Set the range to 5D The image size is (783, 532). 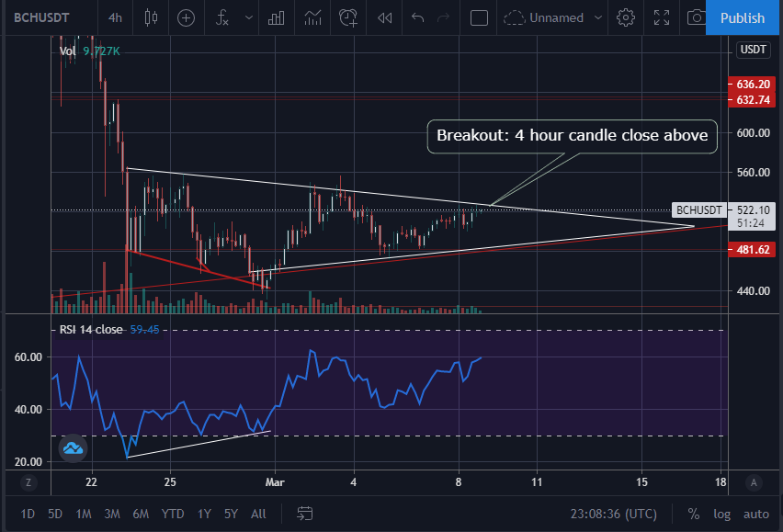55,514
